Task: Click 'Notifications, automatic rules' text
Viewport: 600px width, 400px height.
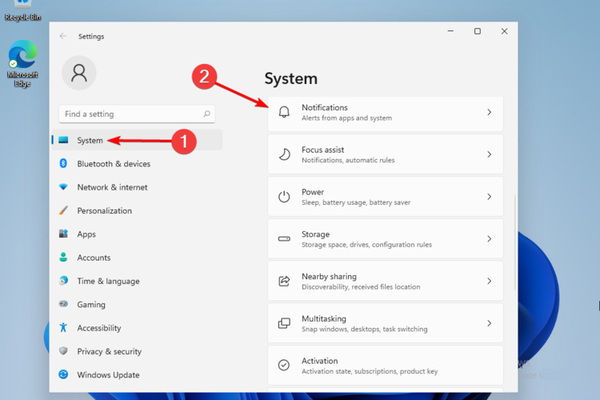Action: coord(348,160)
